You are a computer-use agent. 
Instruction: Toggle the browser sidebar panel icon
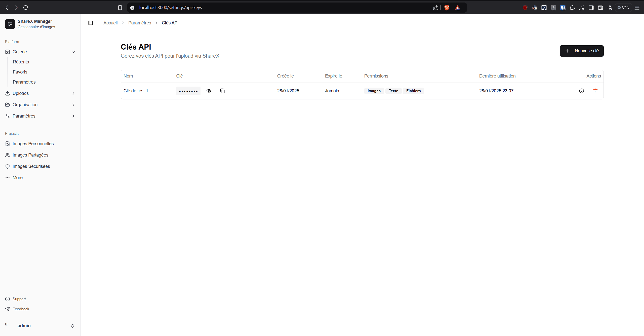pyautogui.click(x=591, y=8)
